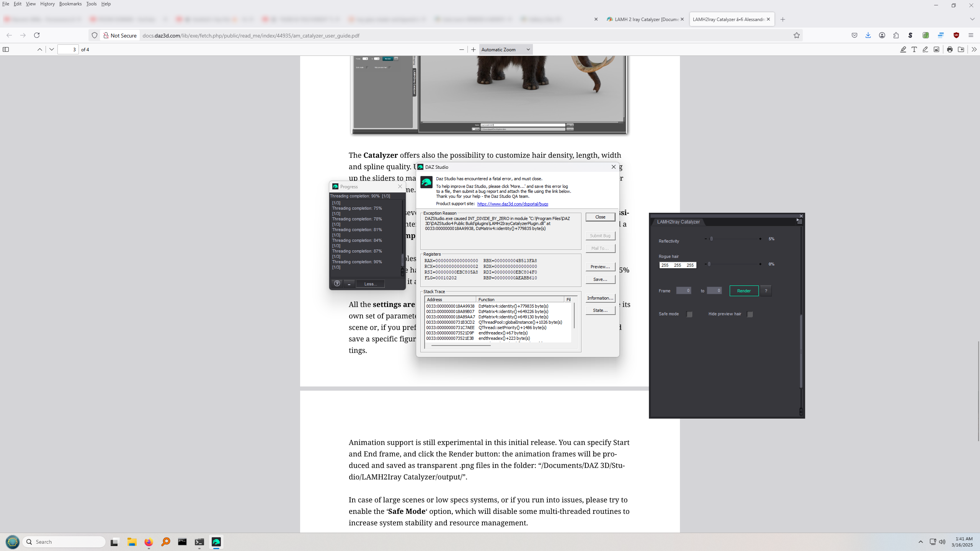Viewport: 980px width, 551px height.
Task: Open the daz3d.com bugs support link
Action: [x=513, y=204]
